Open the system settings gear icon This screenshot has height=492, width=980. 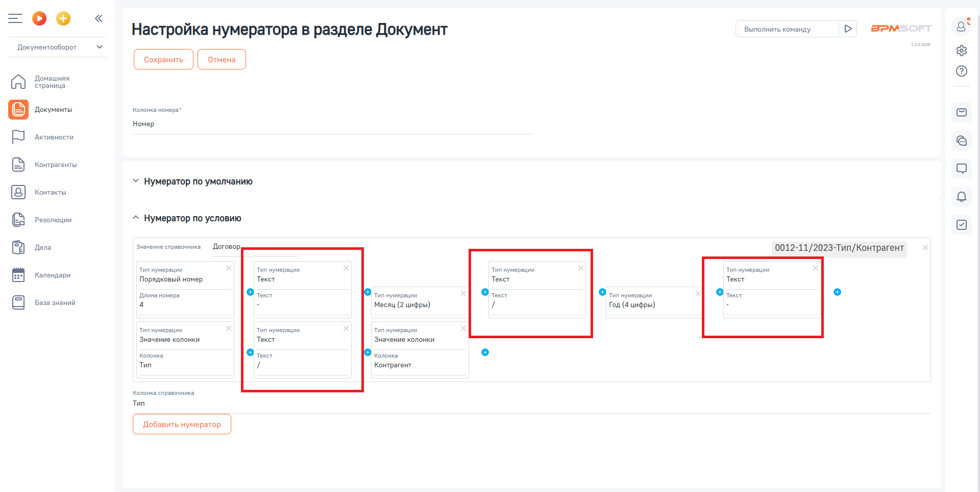(962, 50)
